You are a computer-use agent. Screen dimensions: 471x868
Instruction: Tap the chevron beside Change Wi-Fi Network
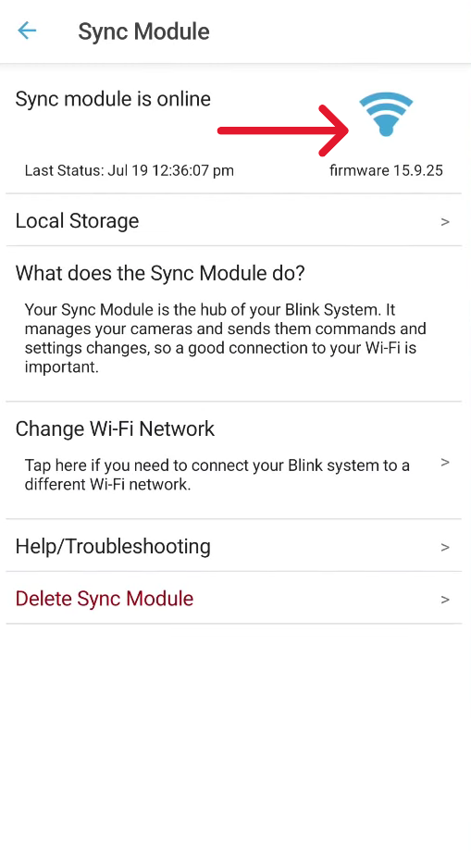click(445, 463)
